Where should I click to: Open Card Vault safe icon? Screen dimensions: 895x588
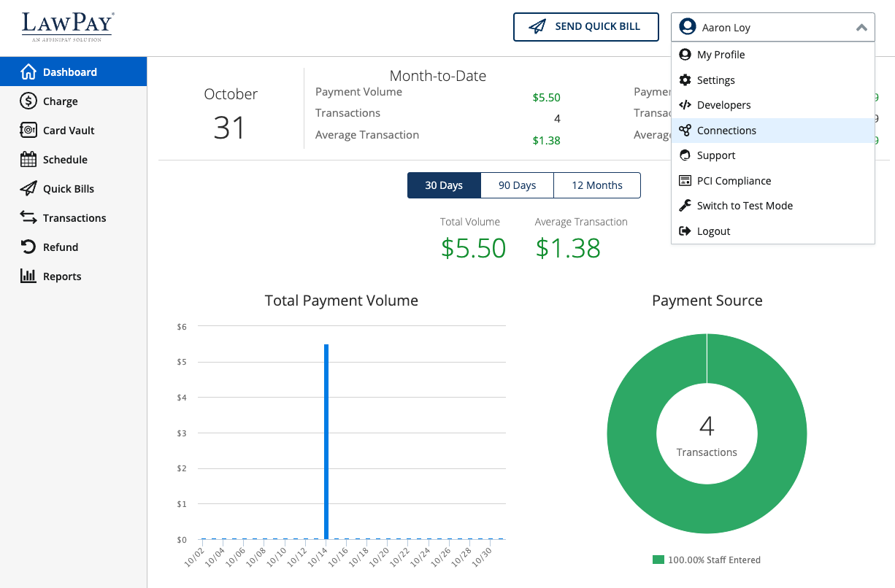click(28, 131)
